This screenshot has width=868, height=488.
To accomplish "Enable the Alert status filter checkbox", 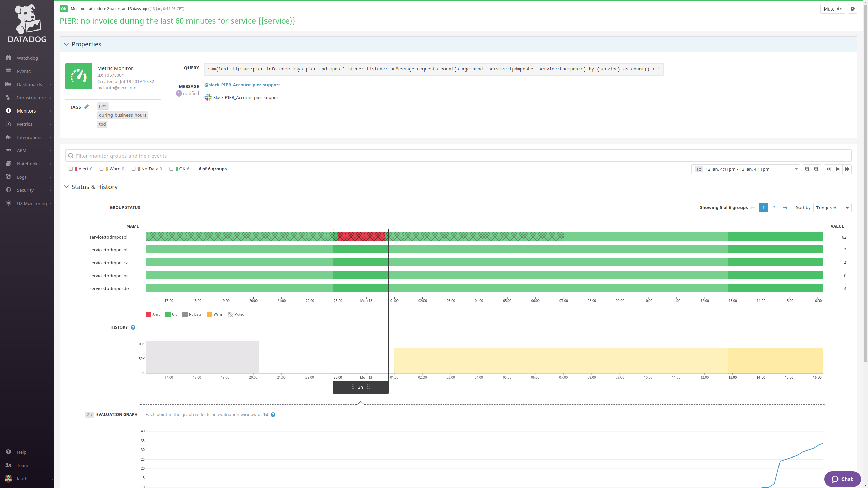I will 71,169.
